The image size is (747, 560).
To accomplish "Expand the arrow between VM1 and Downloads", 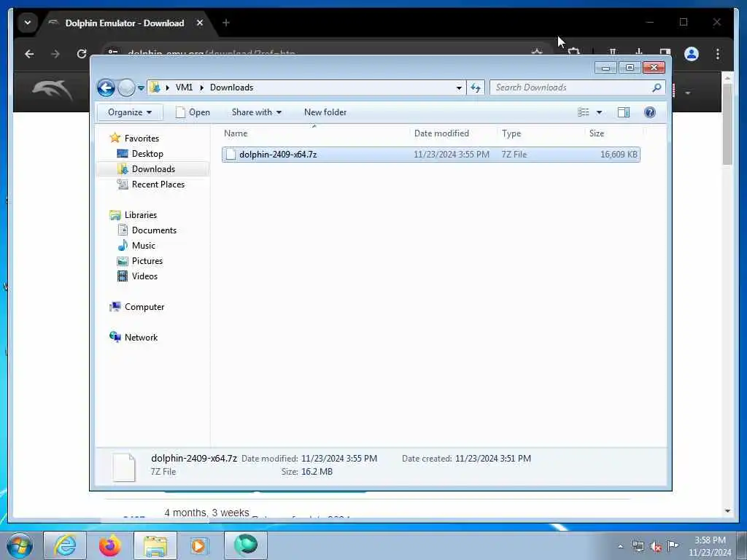I will [x=202, y=87].
